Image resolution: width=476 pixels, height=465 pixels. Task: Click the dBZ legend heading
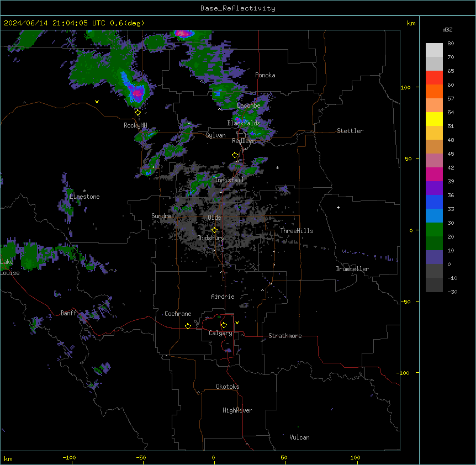pyautogui.click(x=447, y=30)
